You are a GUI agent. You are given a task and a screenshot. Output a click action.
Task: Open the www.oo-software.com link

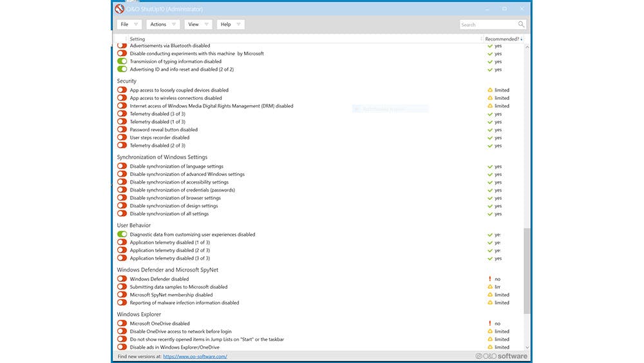[194, 356]
